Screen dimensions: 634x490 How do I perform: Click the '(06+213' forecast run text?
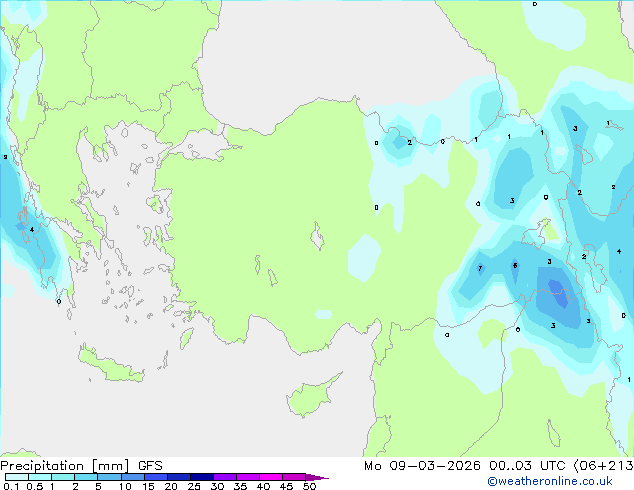603,466
